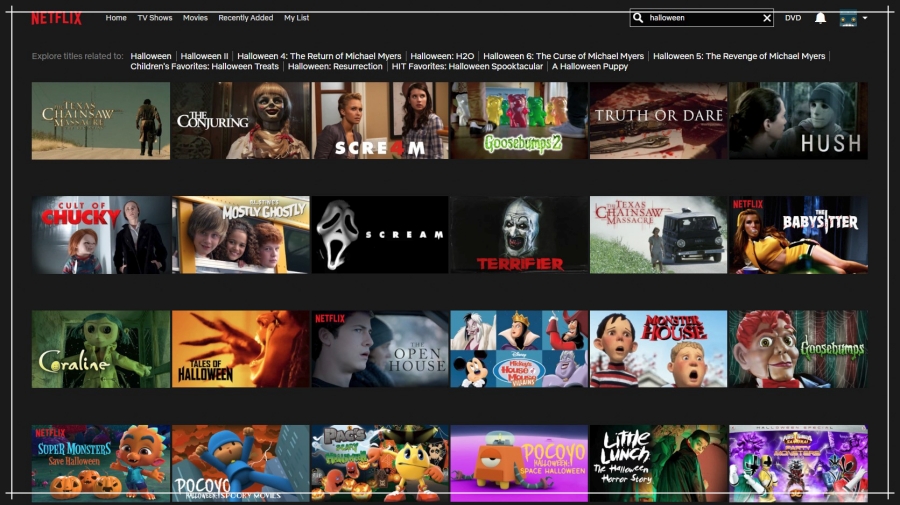Open Pocoyo Halloween: Space Halloween thumbnail
Image resolution: width=900 pixels, height=505 pixels.
[x=519, y=463]
